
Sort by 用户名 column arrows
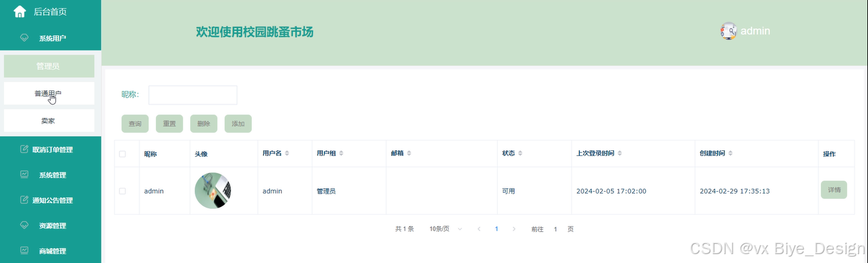click(x=287, y=153)
